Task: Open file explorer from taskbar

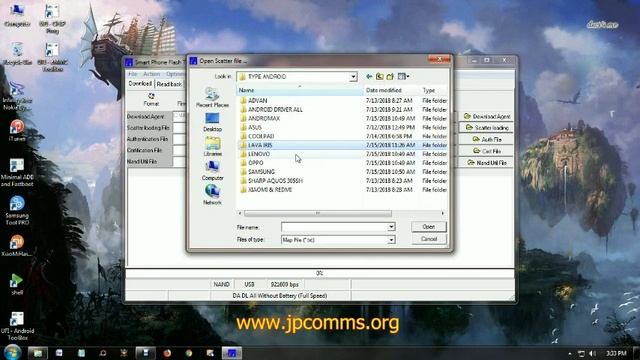Action: 38,353
